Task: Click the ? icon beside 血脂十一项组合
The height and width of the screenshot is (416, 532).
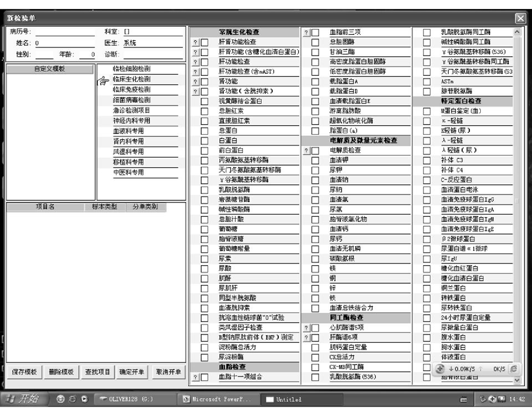Action: coord(195,377)
